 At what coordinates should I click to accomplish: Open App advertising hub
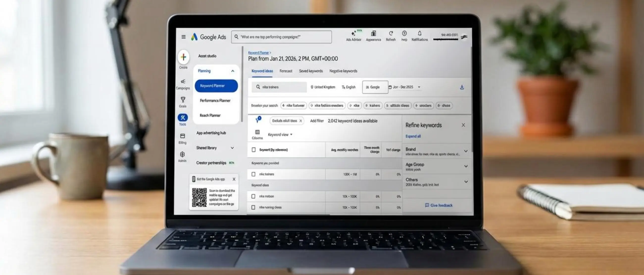click(x=211, y=133)
